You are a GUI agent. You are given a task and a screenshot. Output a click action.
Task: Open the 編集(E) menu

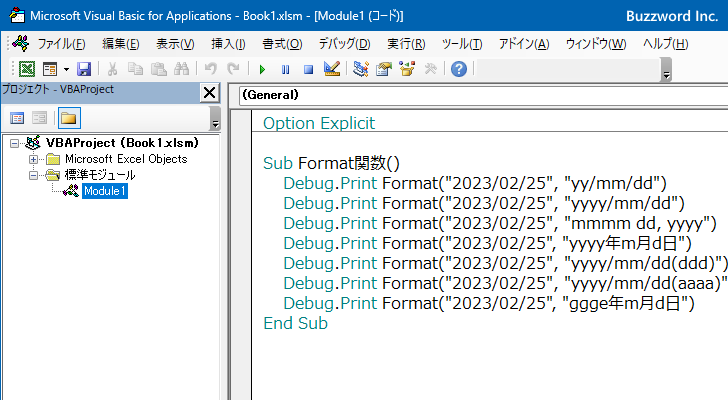[x=121, y=44]
